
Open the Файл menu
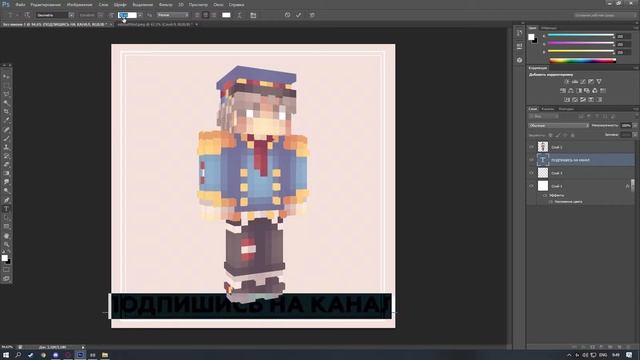[x=20, y=4]
